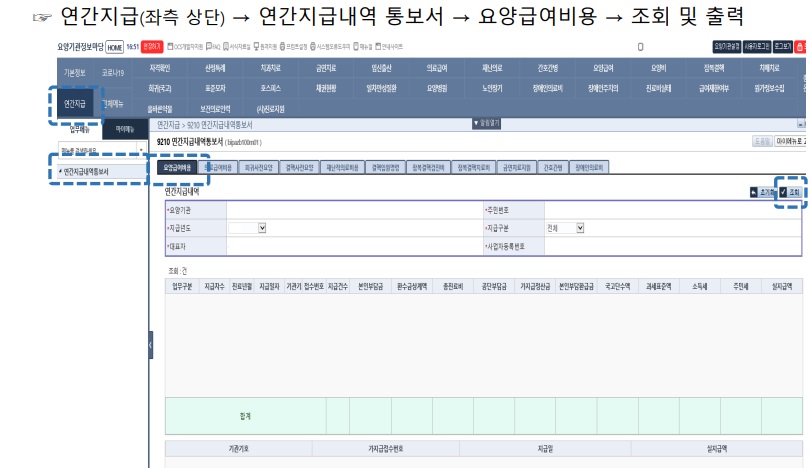Click the 요양기관설정 button

pyautogui.click(x=728, y=47)
